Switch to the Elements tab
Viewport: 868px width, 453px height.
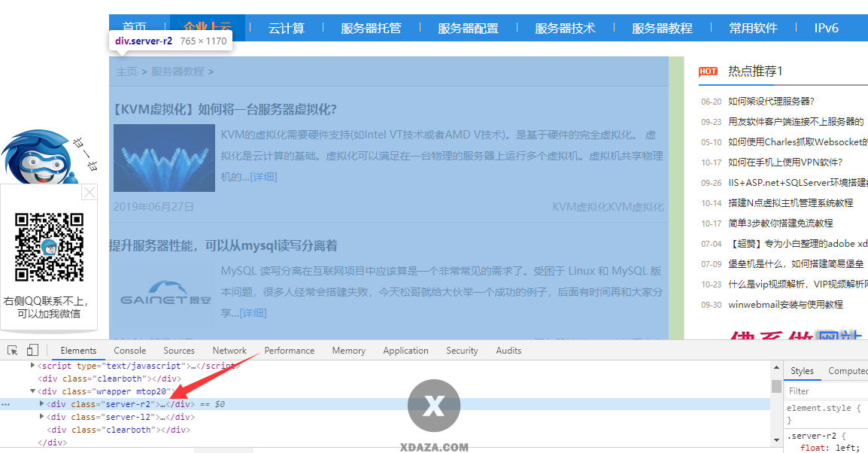(x=79, y=351)
